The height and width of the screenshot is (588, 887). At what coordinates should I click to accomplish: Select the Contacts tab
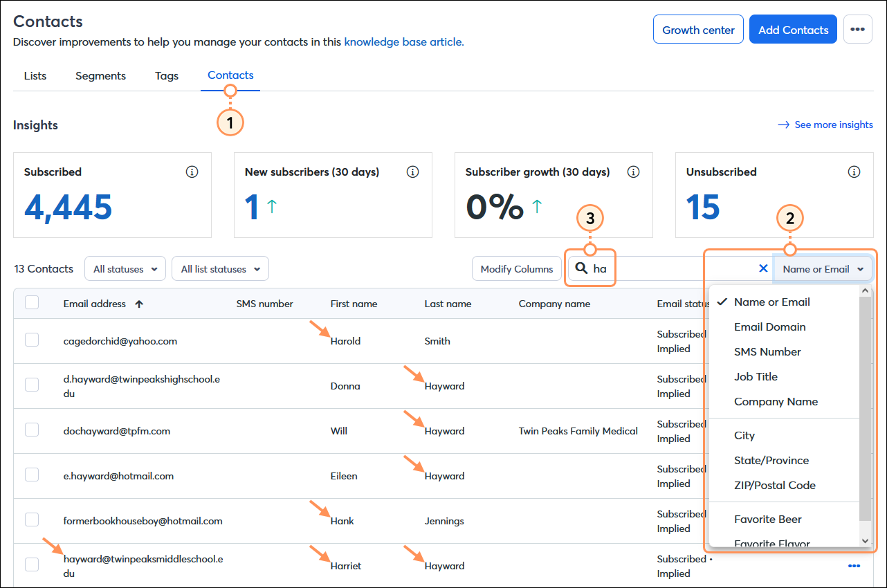point(230,75)
